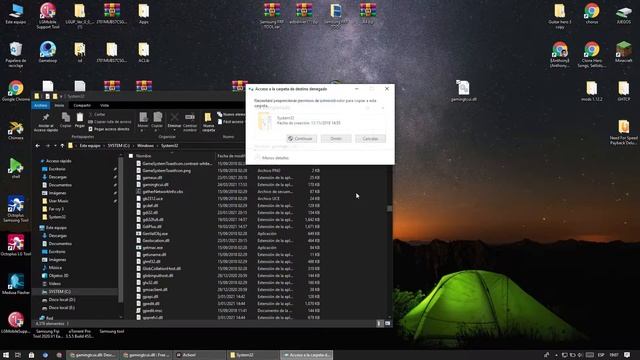Open Este equipo desktop icon

[16, 13]
